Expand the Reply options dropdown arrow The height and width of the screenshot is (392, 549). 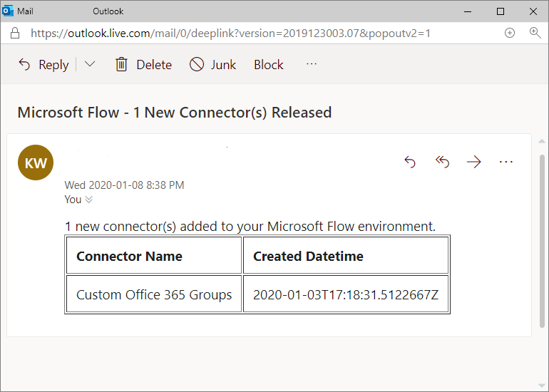[90, 64]
